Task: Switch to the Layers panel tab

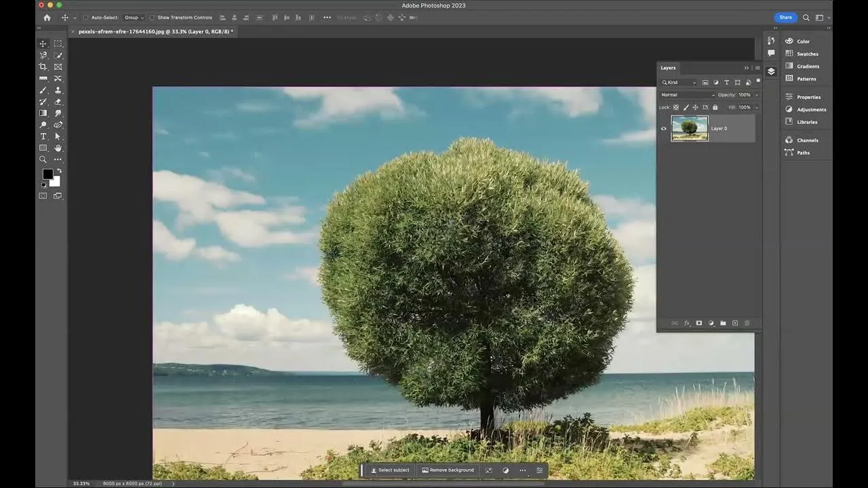Action: (x=668, y=67)
